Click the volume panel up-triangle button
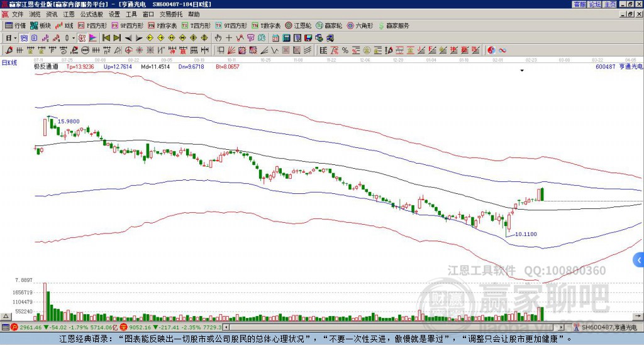 pos(6,316)
